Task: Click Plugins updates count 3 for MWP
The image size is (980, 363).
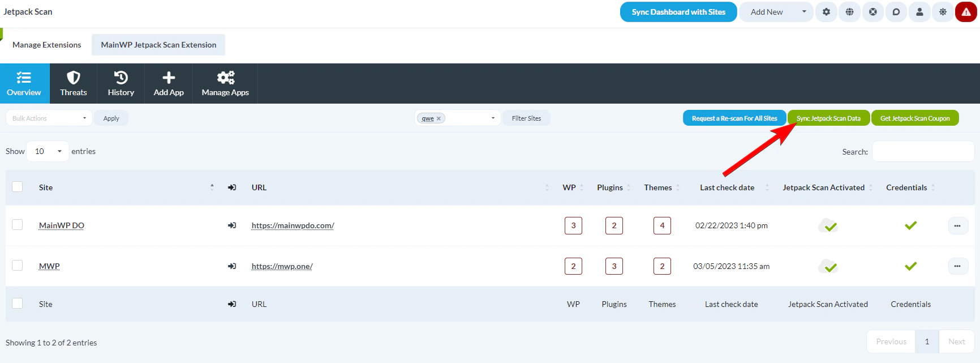Action: coord(614,266)
